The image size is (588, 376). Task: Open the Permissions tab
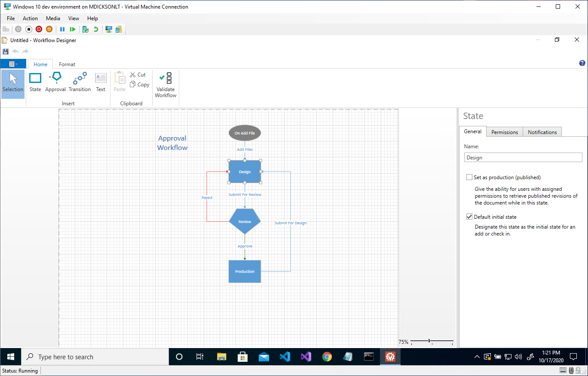[505, 132]
